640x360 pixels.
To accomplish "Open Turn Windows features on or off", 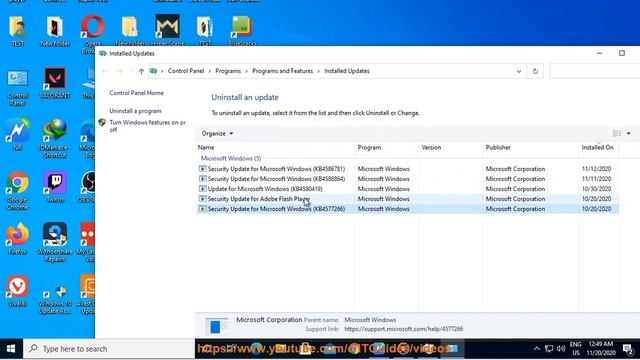I will tap(147, 126).
